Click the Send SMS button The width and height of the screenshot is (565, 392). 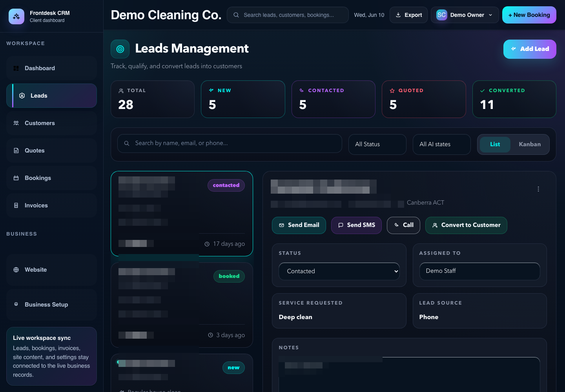click(356, 225)
